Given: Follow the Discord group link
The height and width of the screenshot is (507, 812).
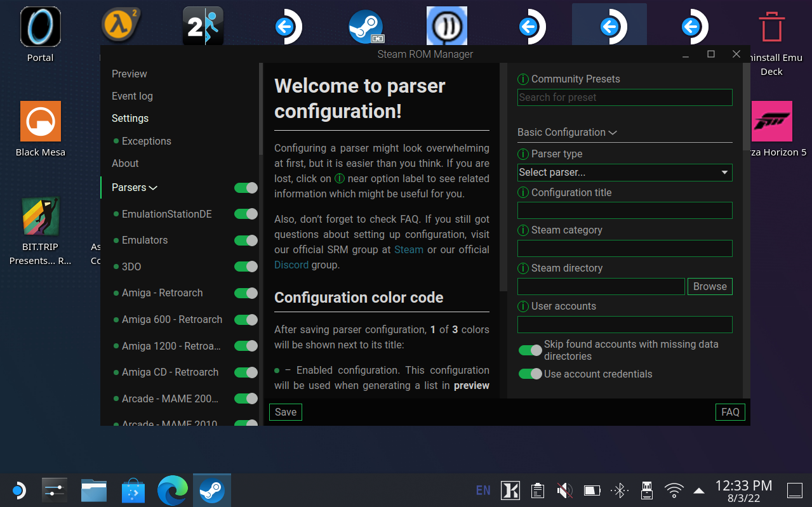Looking at the screenshot, I should tap(291, 265).
